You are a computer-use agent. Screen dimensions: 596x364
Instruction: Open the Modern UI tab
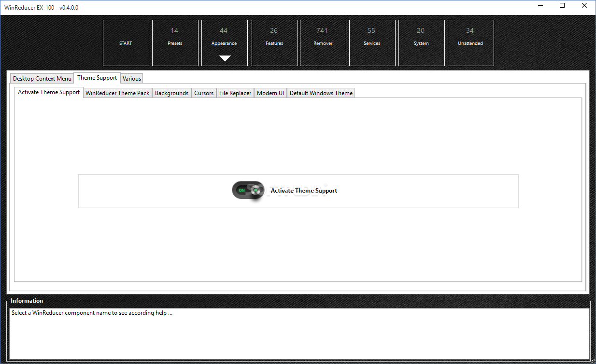[x=270, y=93]
